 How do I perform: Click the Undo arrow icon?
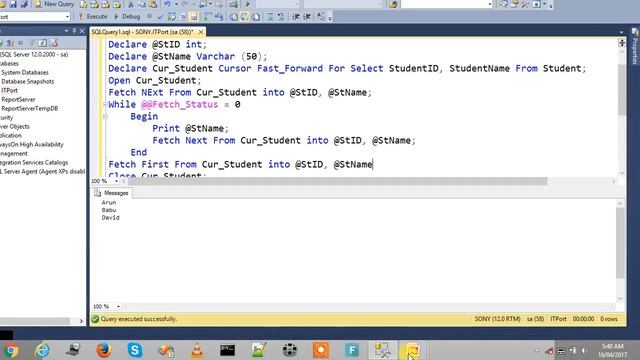(x=167, y=4)
